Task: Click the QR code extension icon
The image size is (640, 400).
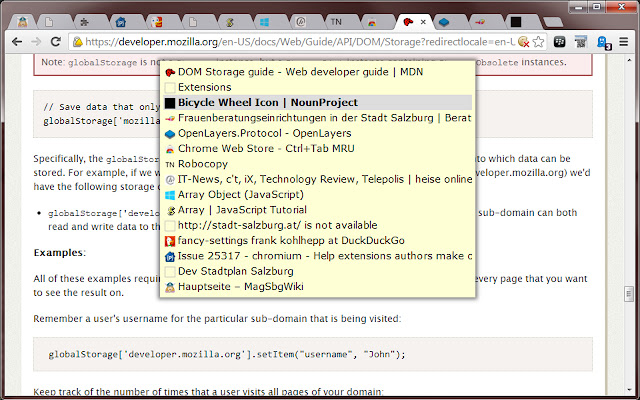Action: pyautogui.click(x=580, y=42)
